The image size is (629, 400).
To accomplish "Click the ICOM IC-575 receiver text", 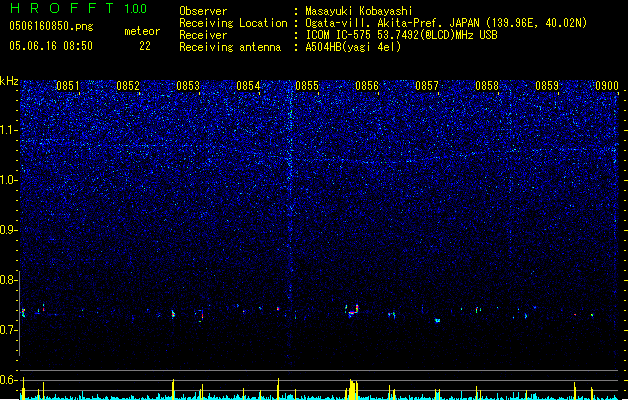I will tap(401, 35).
